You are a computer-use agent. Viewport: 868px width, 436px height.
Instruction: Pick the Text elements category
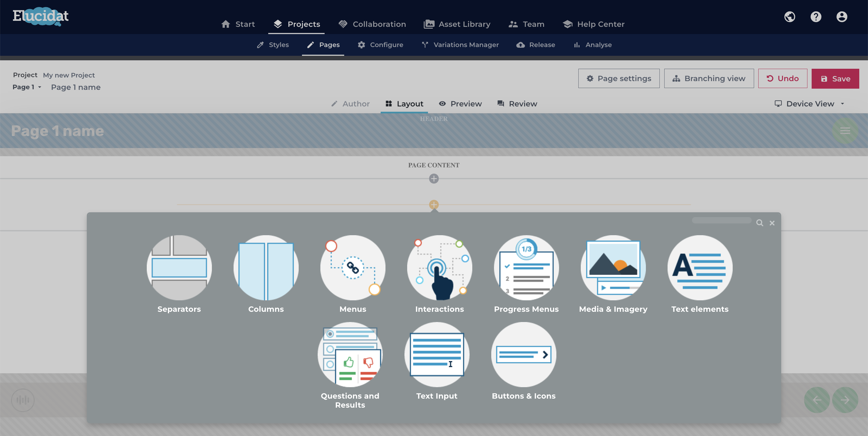point(700,274)
